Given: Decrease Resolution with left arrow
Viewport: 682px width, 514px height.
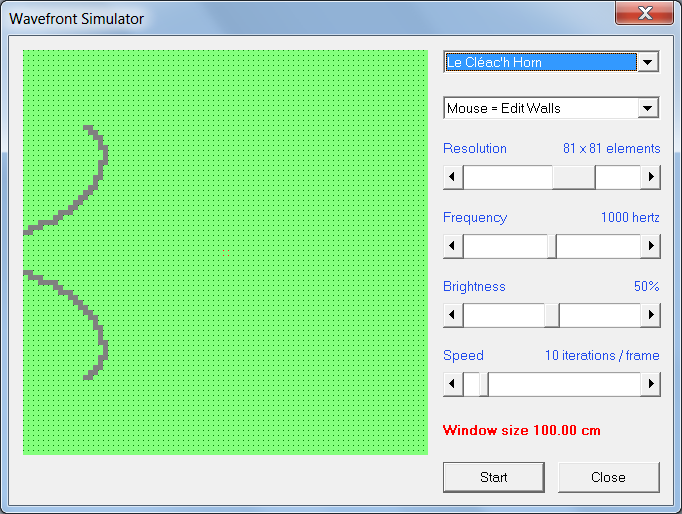Looking at the screenshot, I should (452, 177).
